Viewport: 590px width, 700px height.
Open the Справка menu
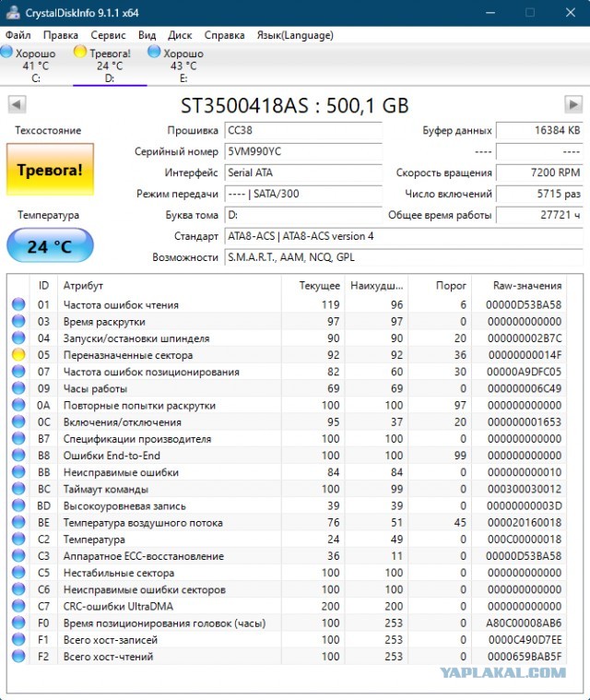click(225, 35)
